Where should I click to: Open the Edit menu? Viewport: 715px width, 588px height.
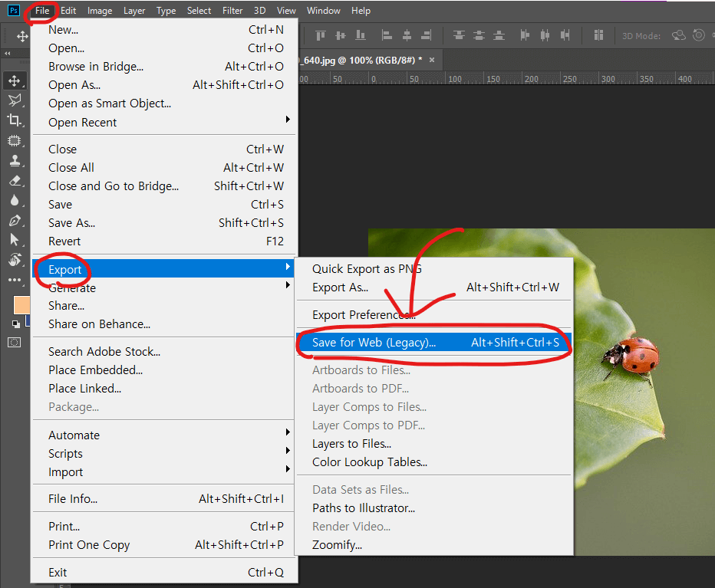68,11
